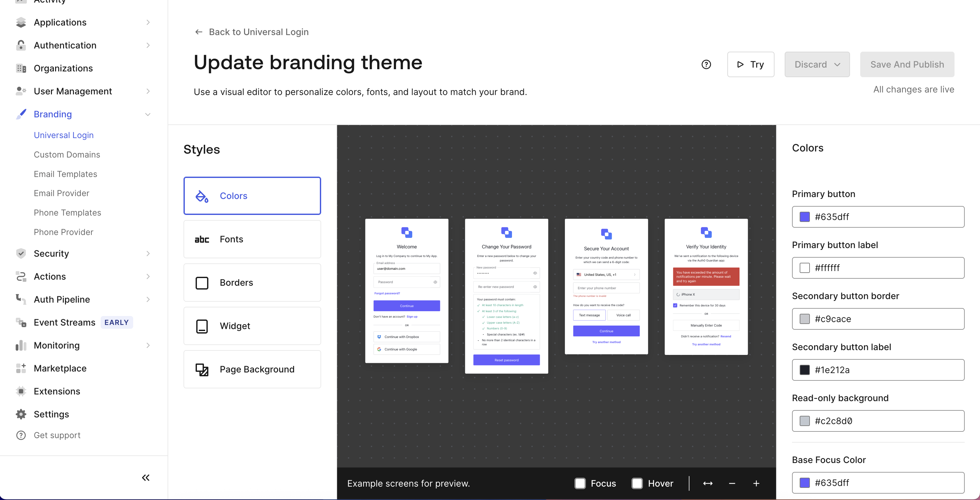The height and width of the screenshot is (500, 980).
Task: Toggle Remember this device checkbox in preview
Action: pos(675,305)
